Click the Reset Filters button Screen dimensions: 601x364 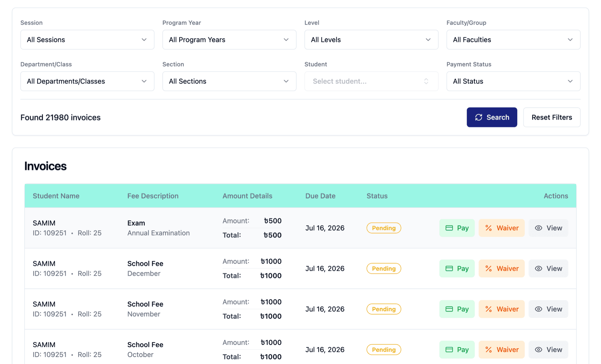point(551,117)
